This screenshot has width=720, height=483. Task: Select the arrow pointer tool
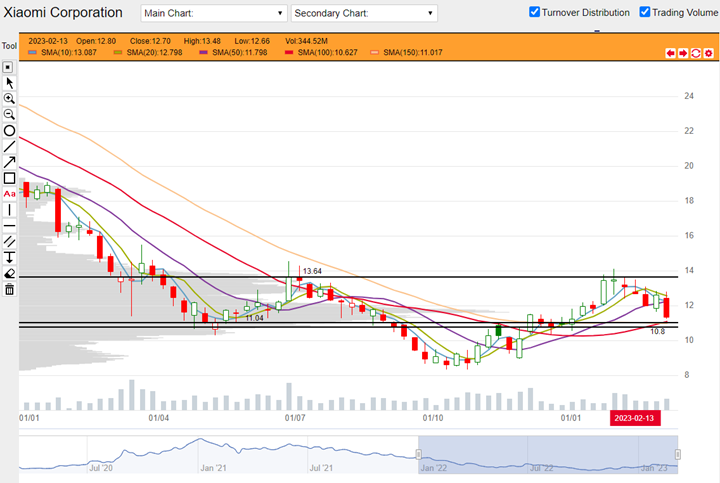click(x=9, y=83)
